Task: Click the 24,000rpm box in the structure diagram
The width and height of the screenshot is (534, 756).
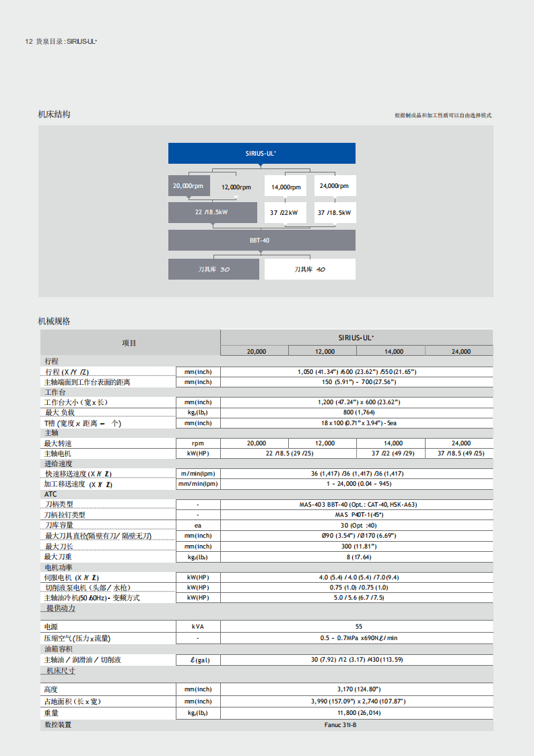Action: 335,186
